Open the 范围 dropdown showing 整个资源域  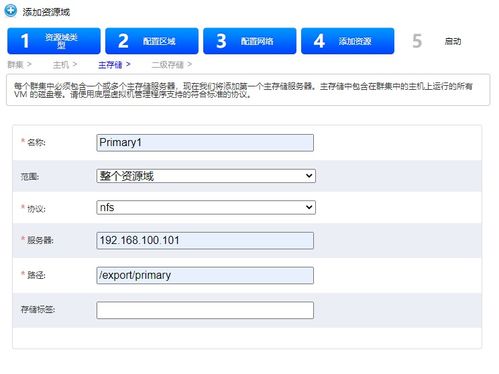[206, 176]
